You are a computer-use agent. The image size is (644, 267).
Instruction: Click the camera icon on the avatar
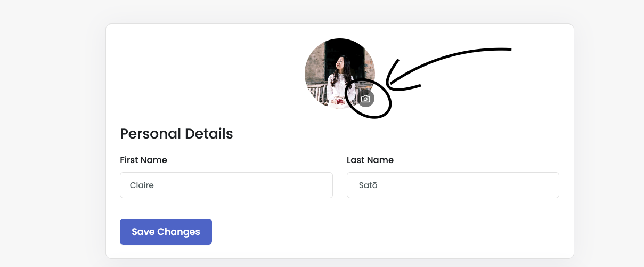click(365, 99)
